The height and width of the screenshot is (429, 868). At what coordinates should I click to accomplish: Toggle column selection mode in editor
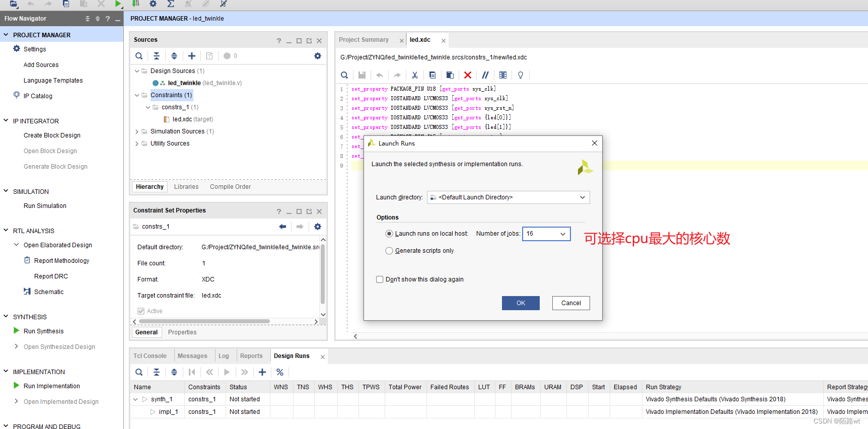point(503,75)
